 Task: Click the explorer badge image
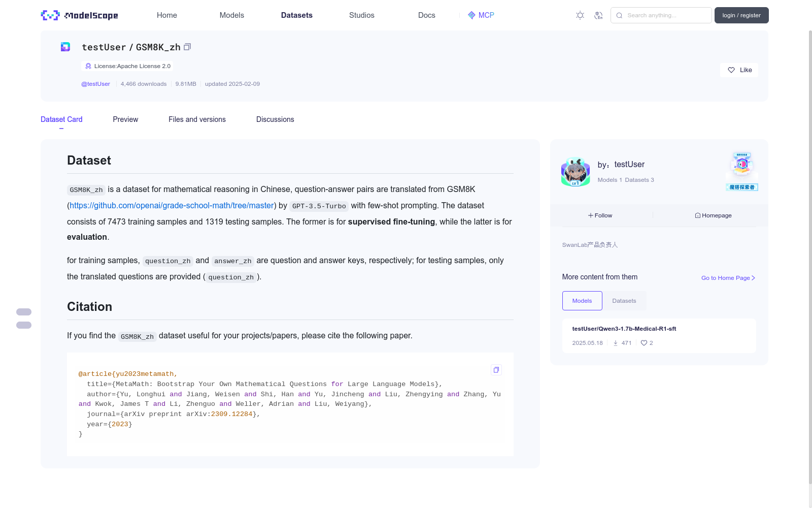742,172
